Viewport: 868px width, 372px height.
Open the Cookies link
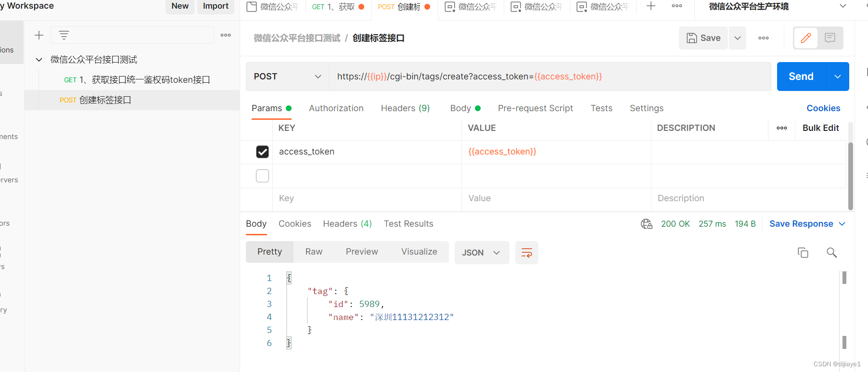[823, 108]
